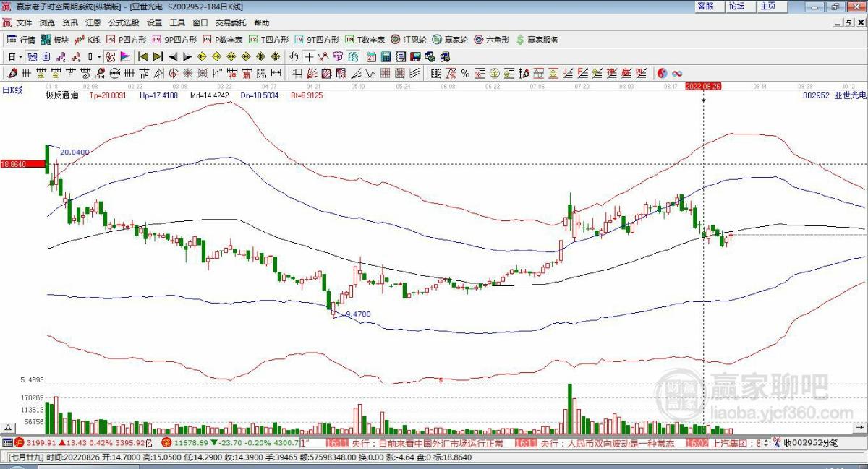Jump to the last bar arrow icon
The width and height of the screenshot is (868, 469).
pos(158,56)
